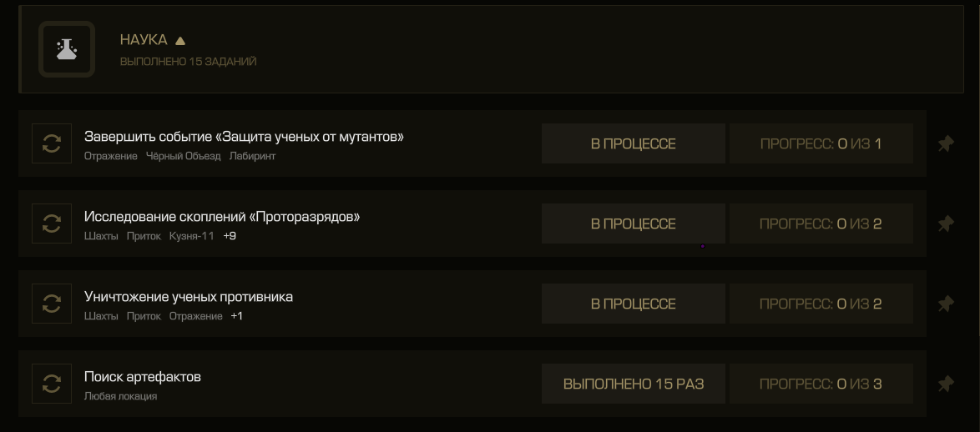The image size is (980, 432).
Task: Pin the «Проторазрядов» research task
Action: [946, 224]
